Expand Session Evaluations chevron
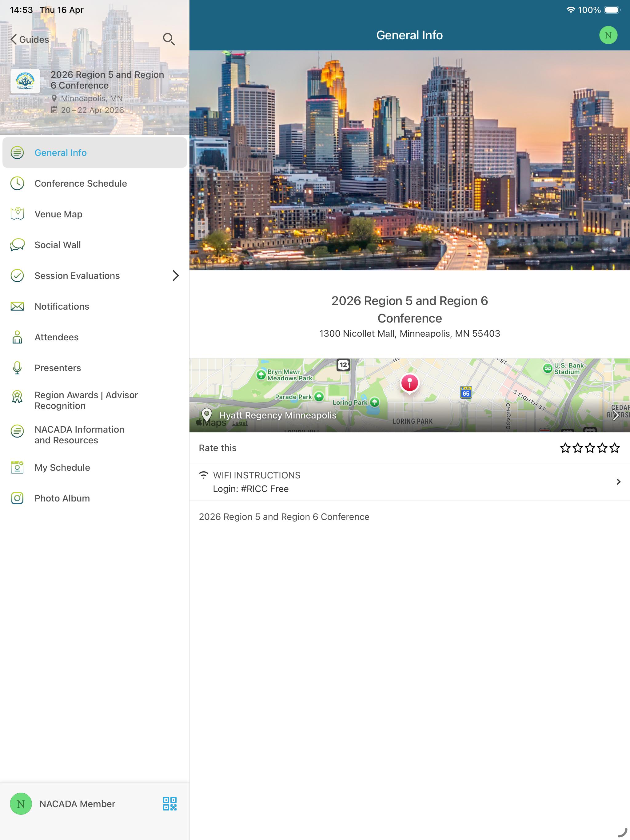 (x=176, y=276)
